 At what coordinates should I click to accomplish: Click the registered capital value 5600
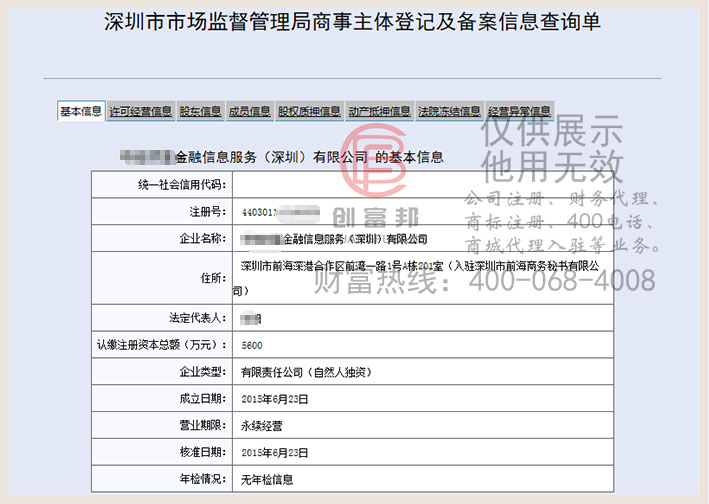[252, 346]
